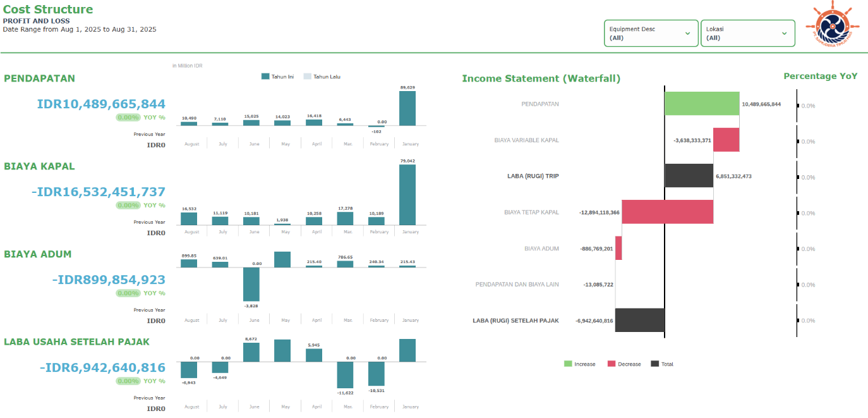Select the LABA (RUGI) SETELAH PAJAK total bar
Image resolution: width=868 pixels, height=418 pixels.
(x=640, y=320)
